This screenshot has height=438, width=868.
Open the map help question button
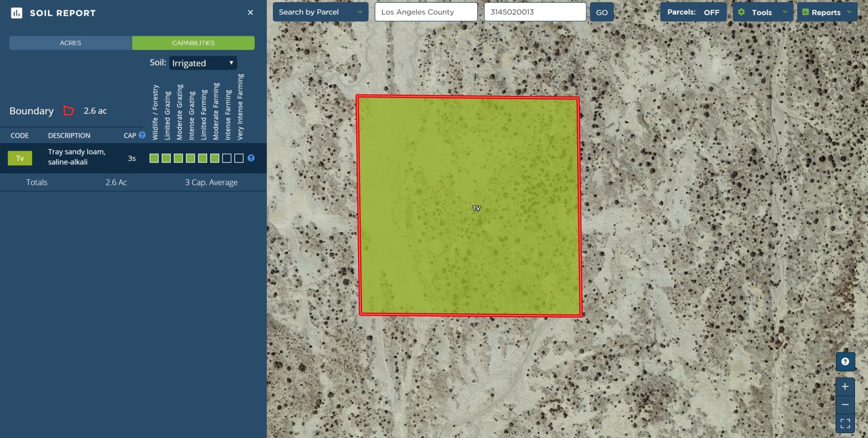845,362
